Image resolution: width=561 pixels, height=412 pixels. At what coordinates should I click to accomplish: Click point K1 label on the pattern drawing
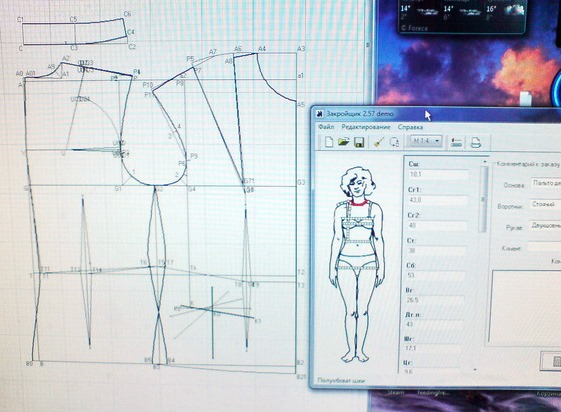tap(258, 321)
